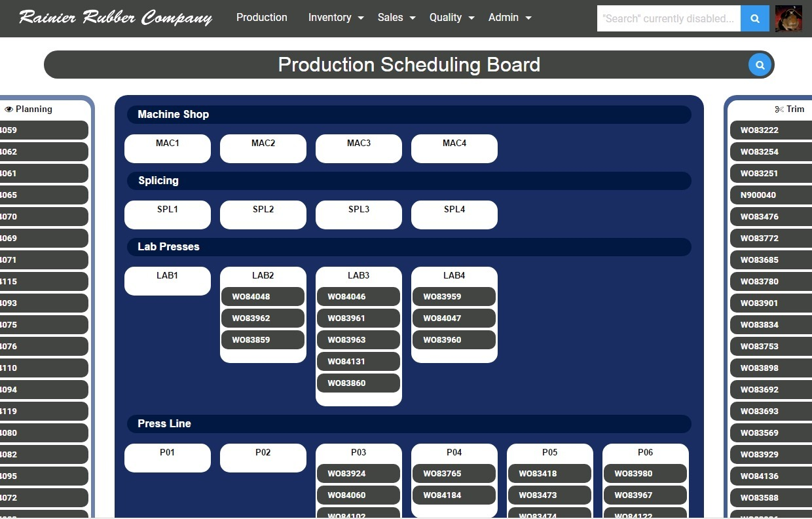Image resolution: width=812 pixels, height=519 pixels.
Task: Click work order WO84048 in LAB2
Action: 263,297
